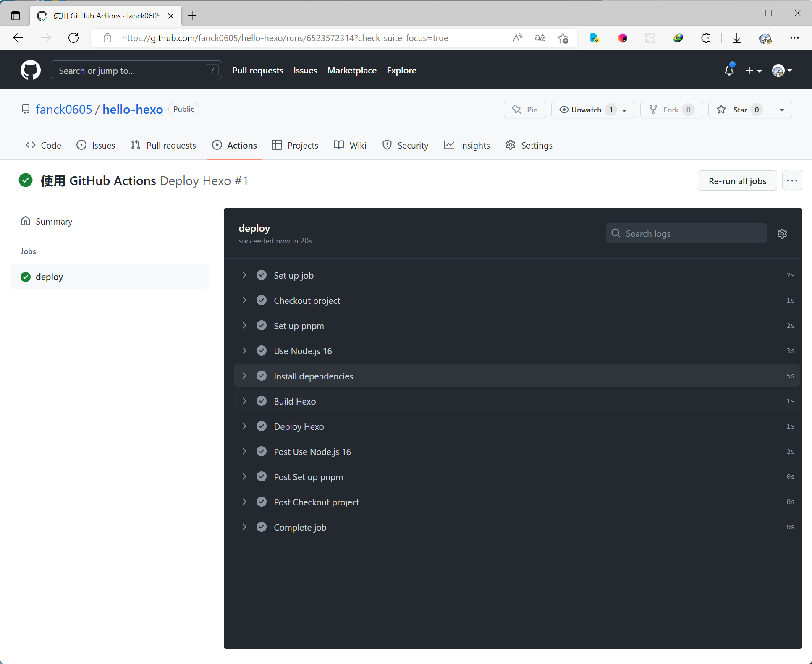The width and height of the screenshot is (812, 664).
Task: Open the notifications bell
Action: [x=729, y=70]
